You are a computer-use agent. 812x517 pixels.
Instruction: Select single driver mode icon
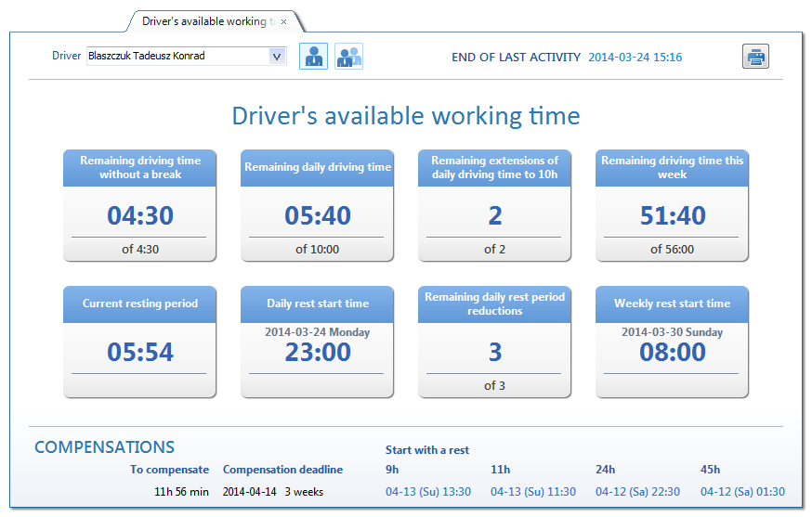(313, 57)
